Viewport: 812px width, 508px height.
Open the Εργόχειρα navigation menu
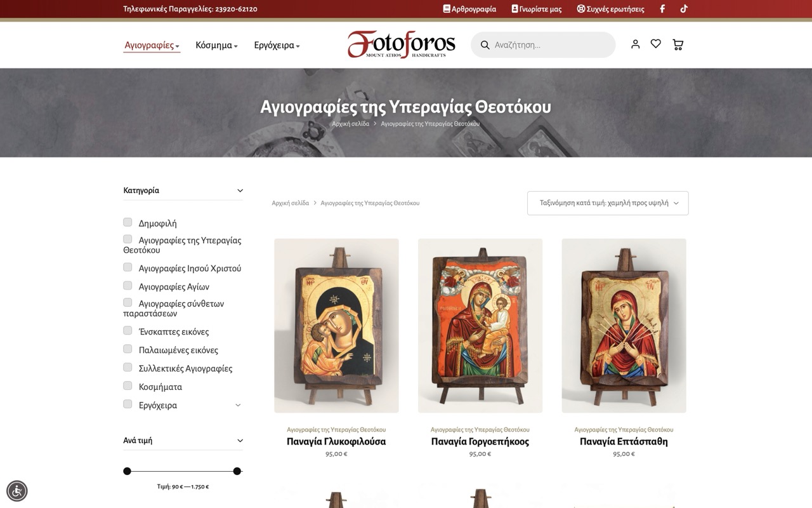(x=277, y=45)
